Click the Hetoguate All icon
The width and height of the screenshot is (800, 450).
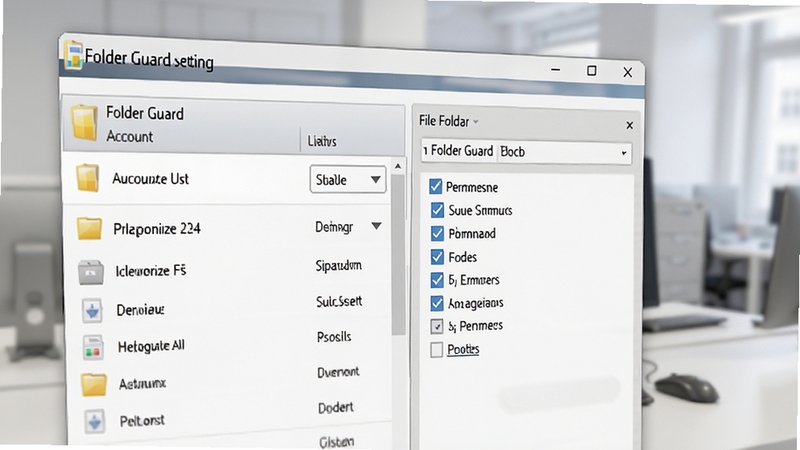(93, 347)
